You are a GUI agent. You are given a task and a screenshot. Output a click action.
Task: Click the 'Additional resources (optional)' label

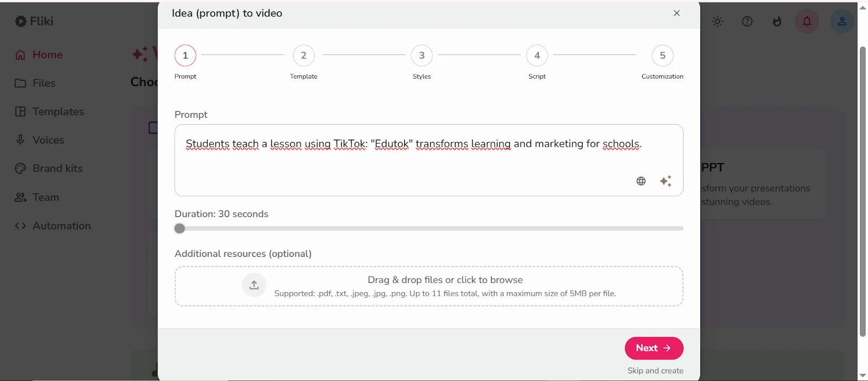(x=243, y=254)
